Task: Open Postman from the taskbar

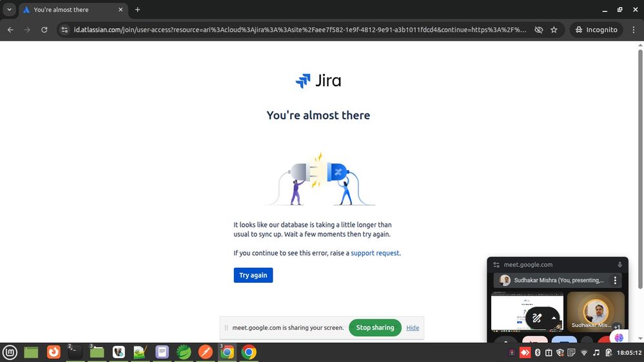Action: 206,352
